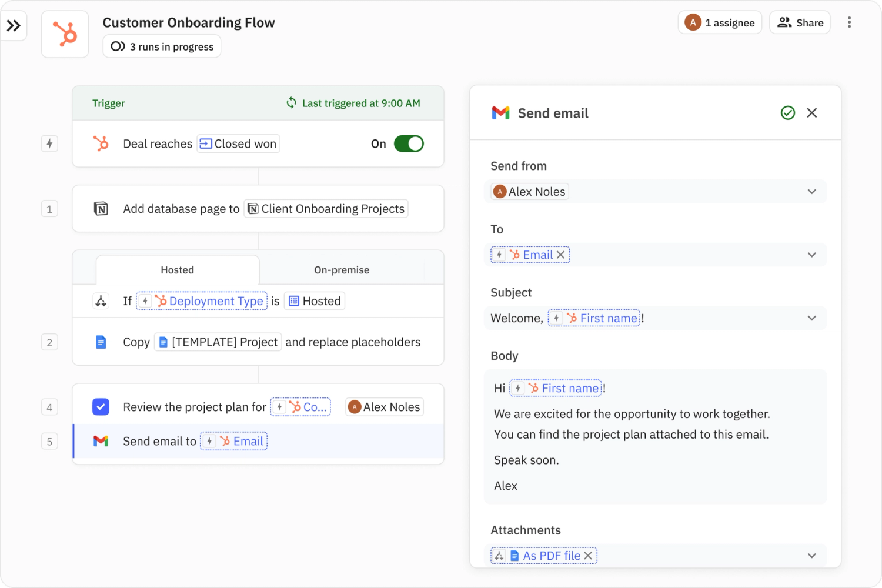Screen dimensions: 882x588
Task: Click the [TEMPLATE] Project document chip
Action: (x=218, y=342)
